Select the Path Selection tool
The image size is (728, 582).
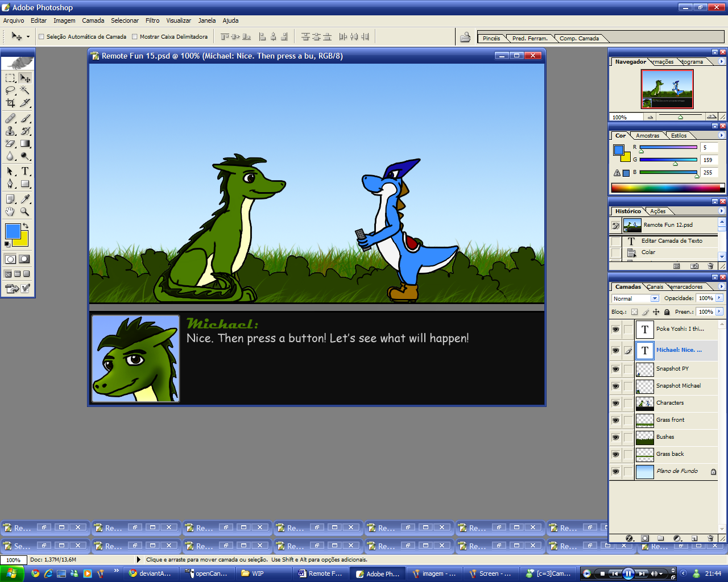[11, 171]
